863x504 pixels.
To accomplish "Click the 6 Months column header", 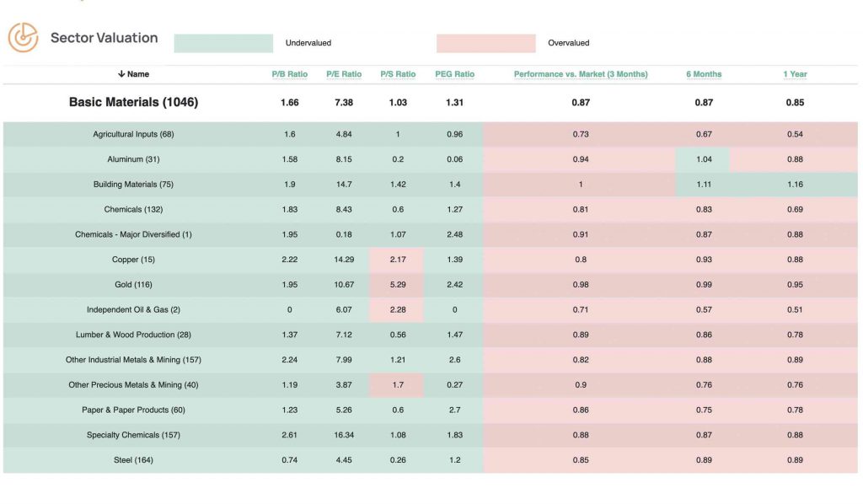I will coord(703,74).
